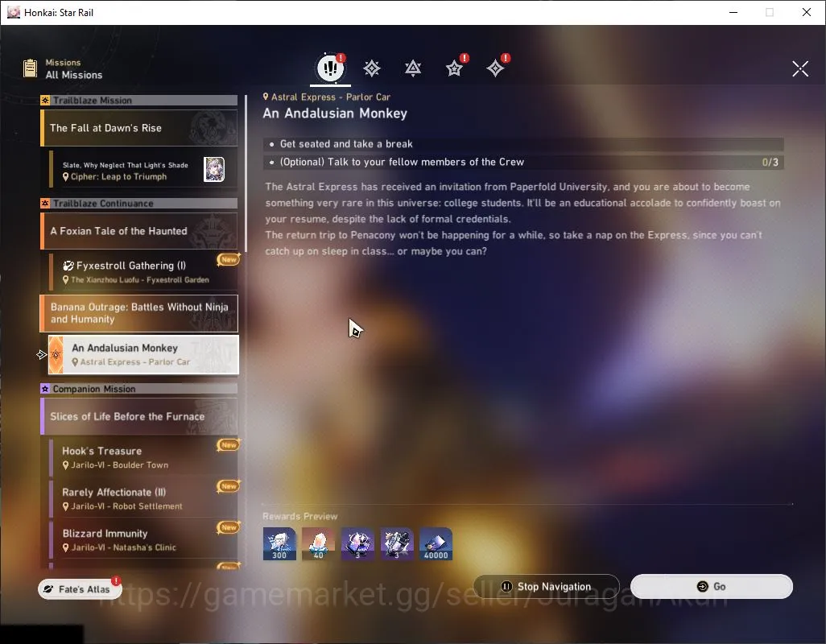
Task: Click the yellow icon beside Trailblaze Mission header
Action: [45, 100]
